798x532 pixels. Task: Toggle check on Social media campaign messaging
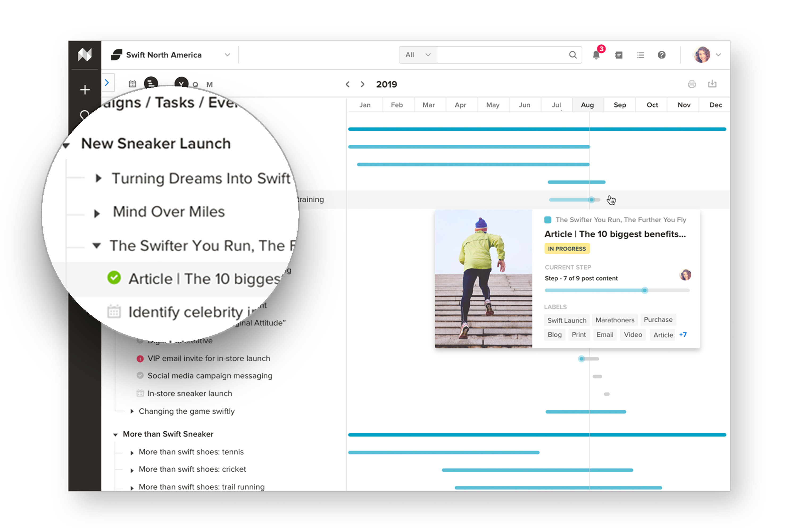pyautogui.click(x=140, y=376)
